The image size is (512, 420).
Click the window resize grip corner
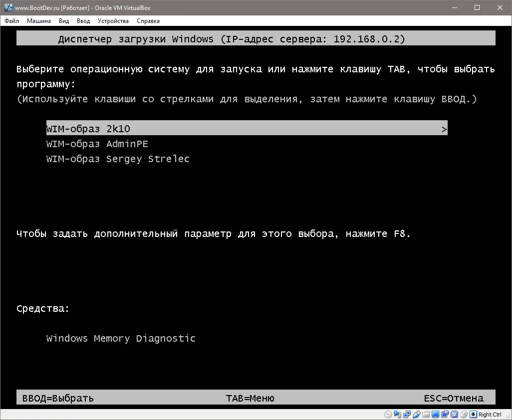tap(509, 417)
